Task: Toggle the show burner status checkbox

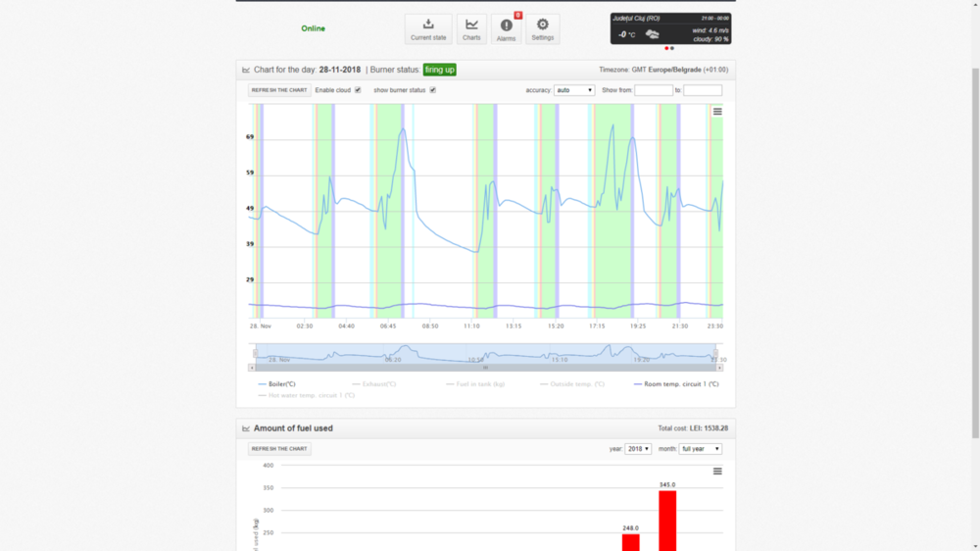Action: point(432,90)
